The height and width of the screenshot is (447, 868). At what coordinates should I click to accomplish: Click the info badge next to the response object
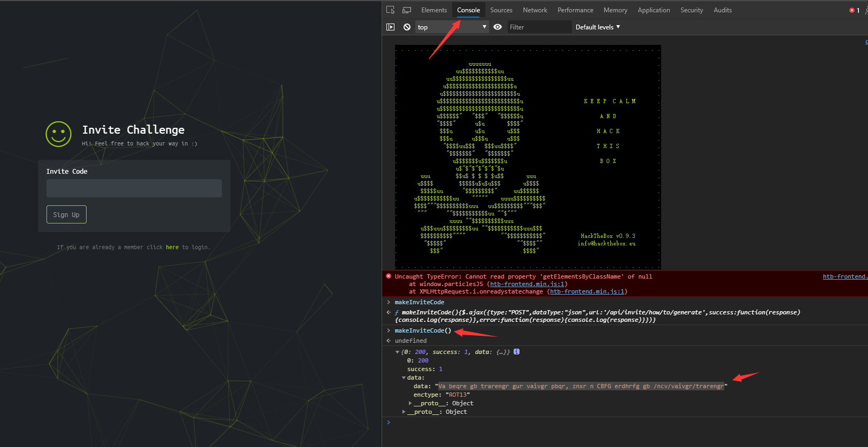tap(517, 352)
